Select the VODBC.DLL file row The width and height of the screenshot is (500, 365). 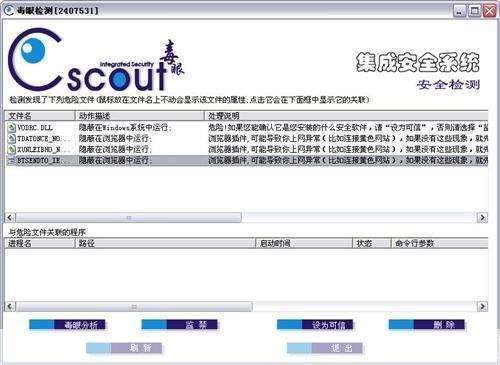coord(247,127)
